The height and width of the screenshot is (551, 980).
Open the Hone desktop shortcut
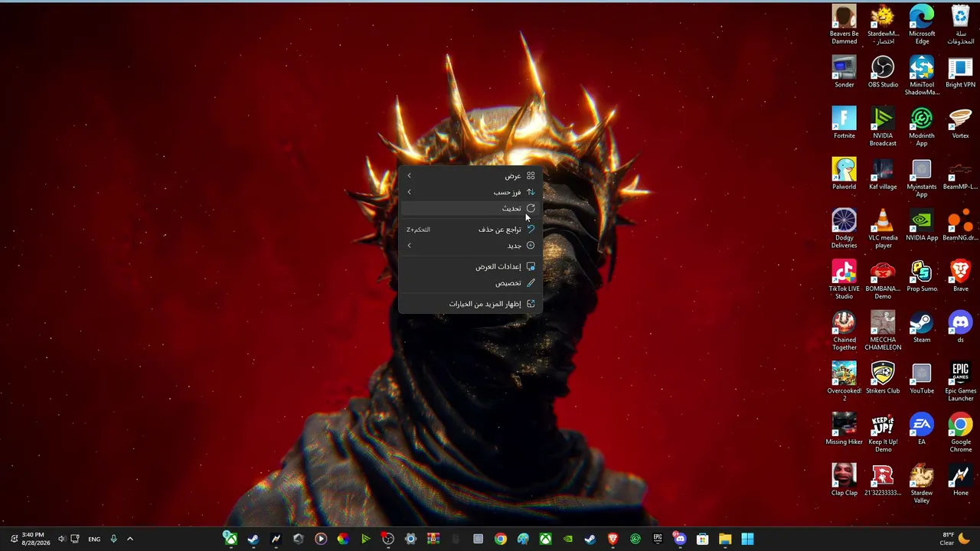click(x=960, y=481)
